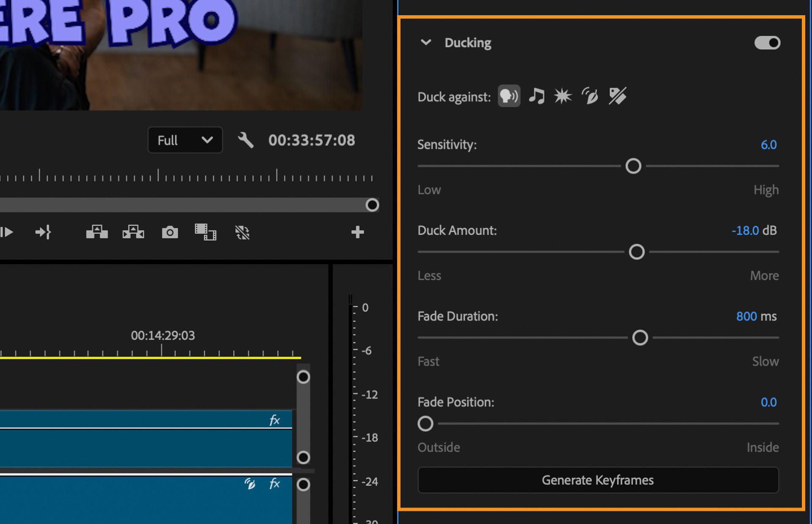
Task: Select duck against untagged clips icon
Action: click(617, 96)
